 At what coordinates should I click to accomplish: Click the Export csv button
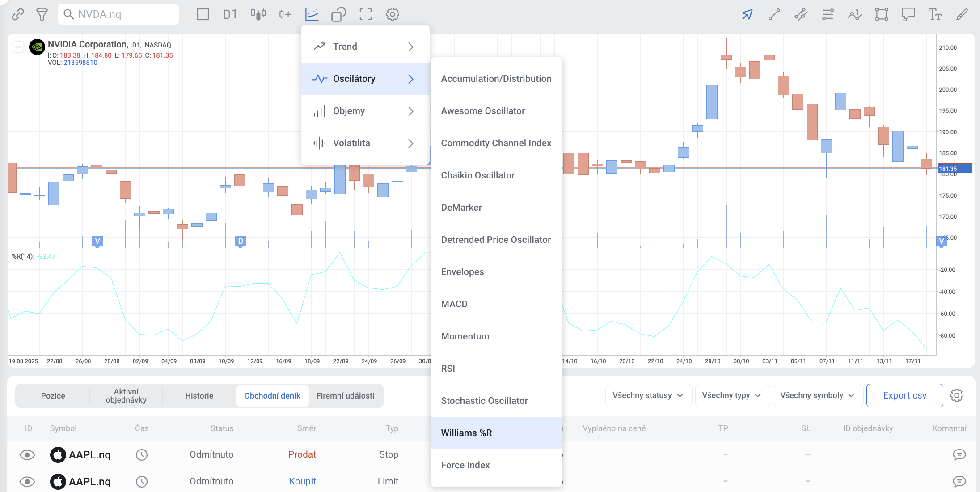tap(904, 395)
